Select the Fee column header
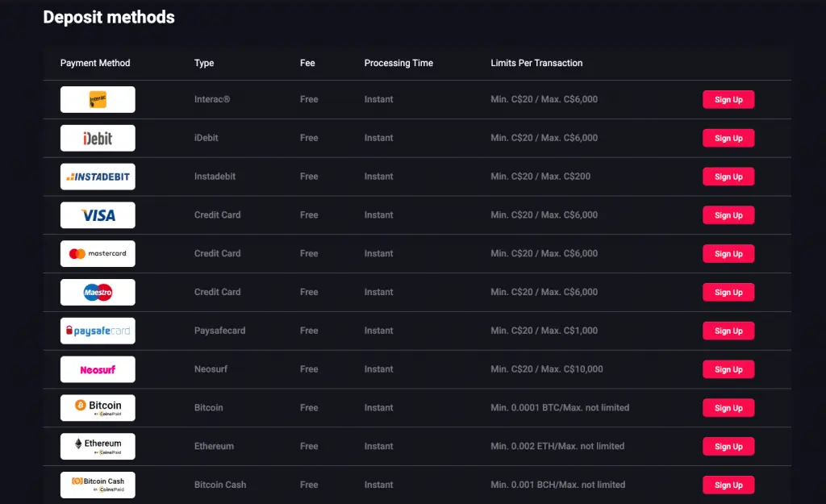Image resolution: width=826 pixels, height=504 pixels. click(308, 63)
